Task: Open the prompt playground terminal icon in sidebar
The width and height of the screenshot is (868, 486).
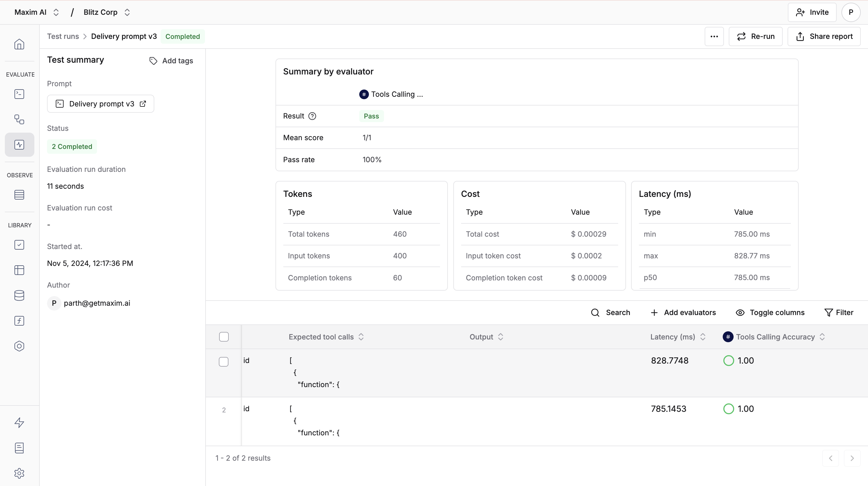Action: pyautogui.click(x=19, y=94)
